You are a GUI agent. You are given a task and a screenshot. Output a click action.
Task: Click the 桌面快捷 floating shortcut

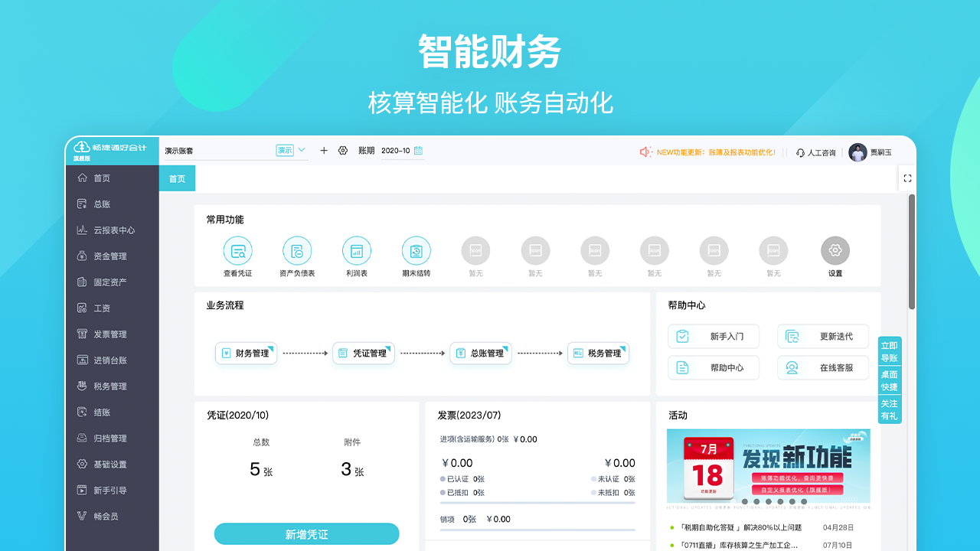[x=889, y=381]
